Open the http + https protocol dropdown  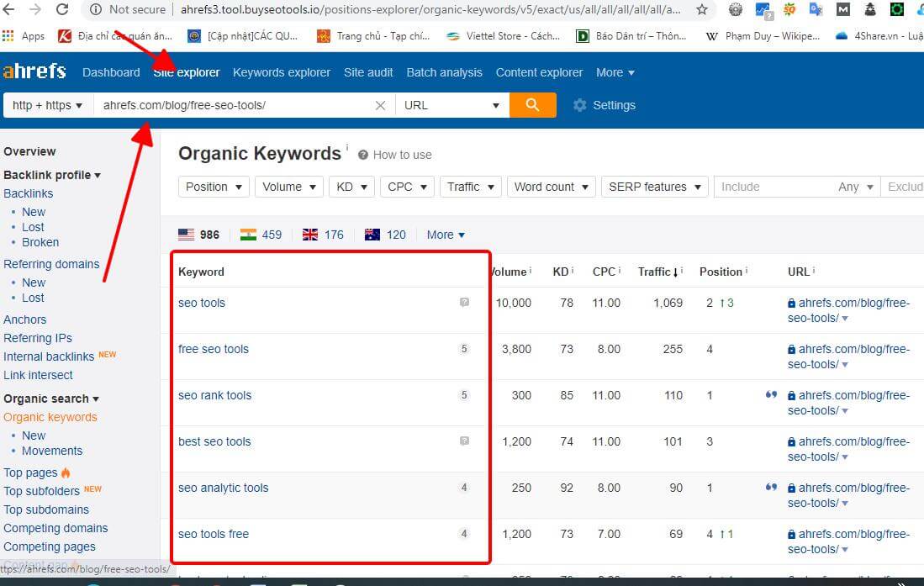46,105
